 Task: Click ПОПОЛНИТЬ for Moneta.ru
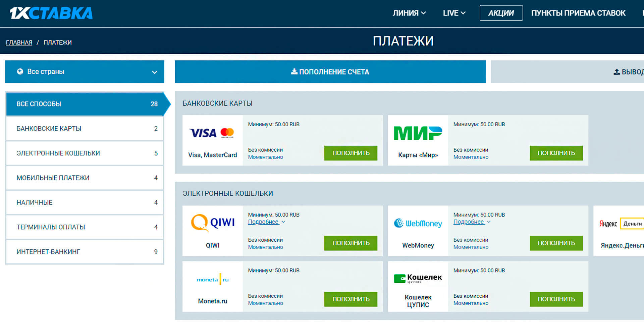(351, 299)
